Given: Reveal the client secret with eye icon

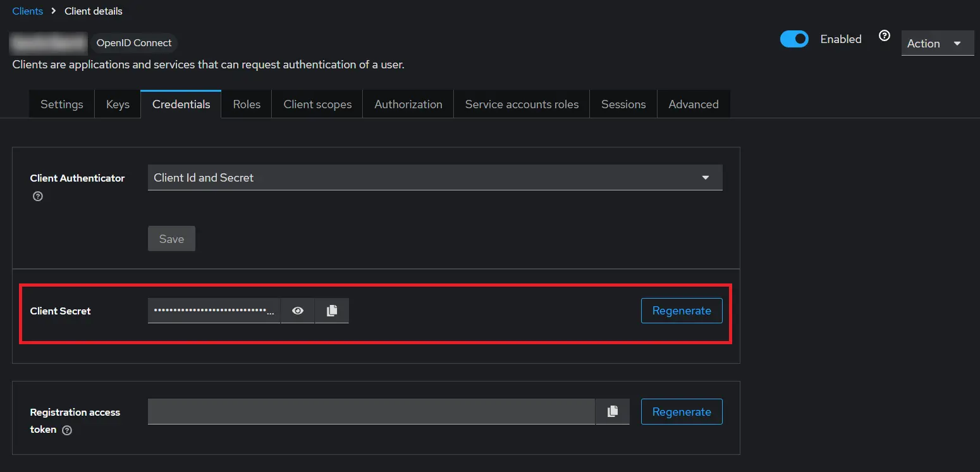Looking at the screenshot, I should (297, 311).
